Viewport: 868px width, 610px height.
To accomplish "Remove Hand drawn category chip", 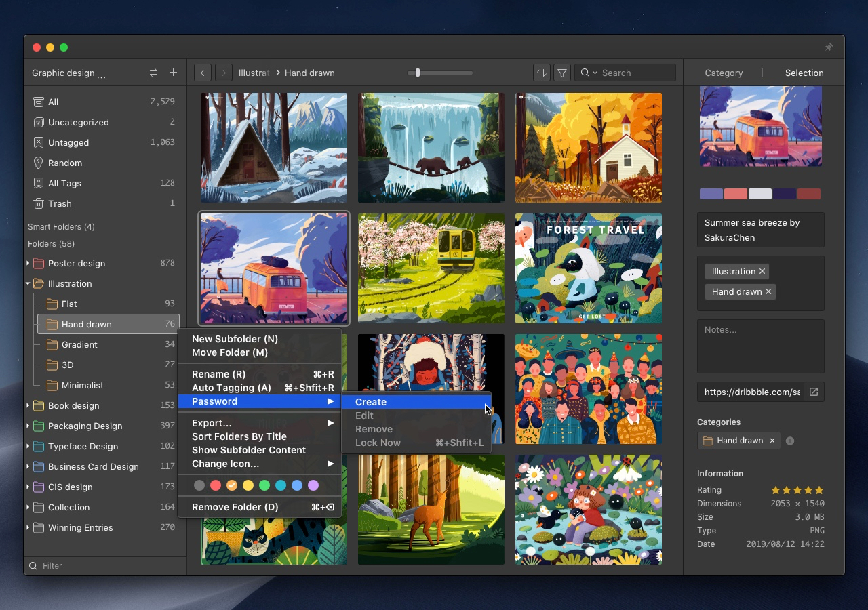I will click(x=772, y=441).
